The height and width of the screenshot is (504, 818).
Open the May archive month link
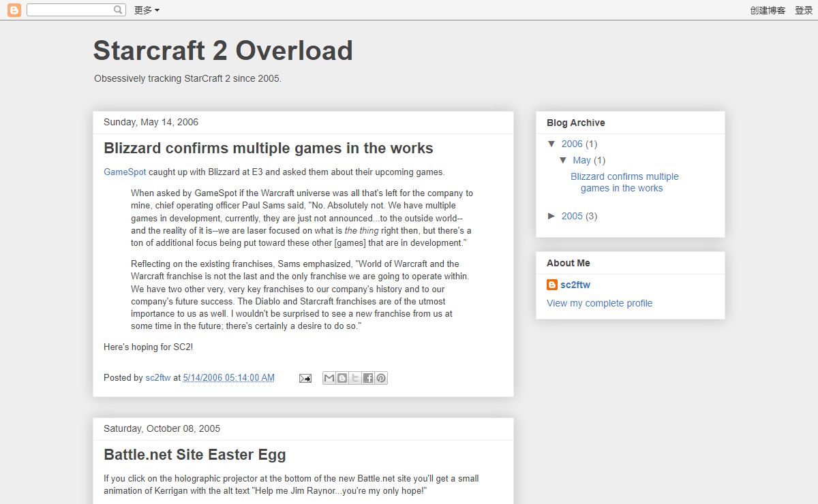click(x=581, y=160)
